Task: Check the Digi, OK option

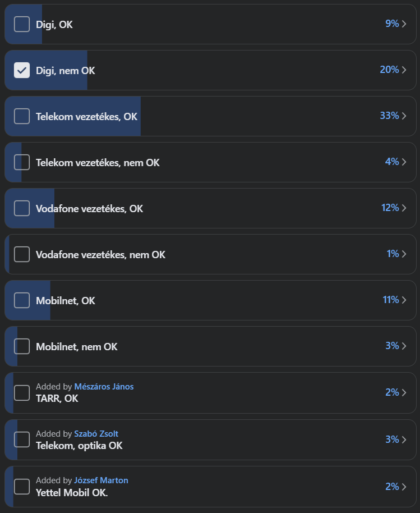Action: [22, 24]
